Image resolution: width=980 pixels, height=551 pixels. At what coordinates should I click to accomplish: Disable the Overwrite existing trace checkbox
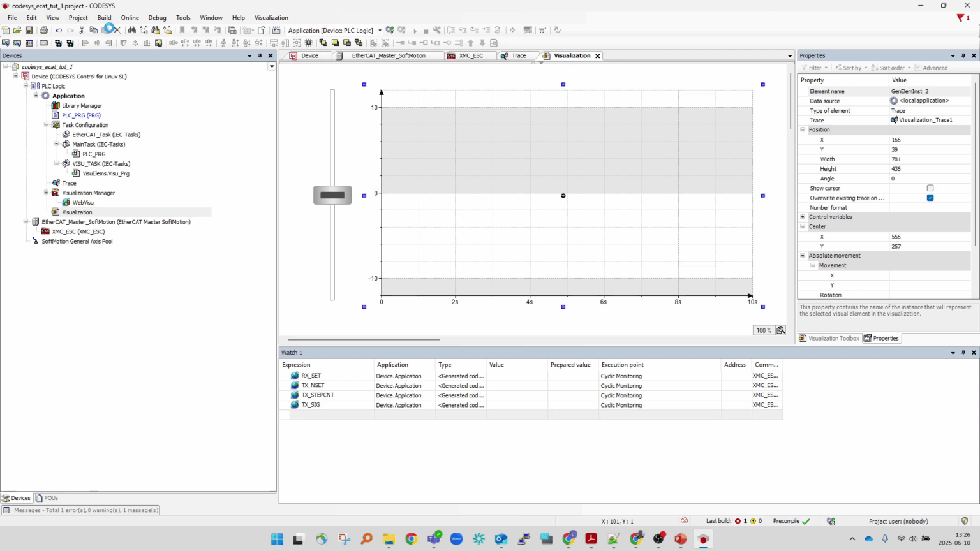coord(930,198)
